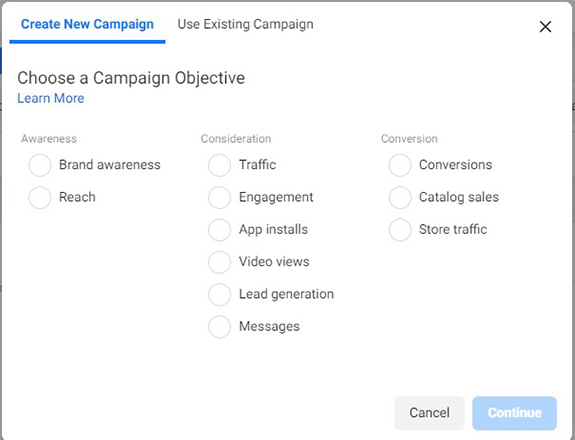Close the campaign dialog with X icon
Image resolution: width=575 pixels, height=440 pixels.
[x=545, y=26]
